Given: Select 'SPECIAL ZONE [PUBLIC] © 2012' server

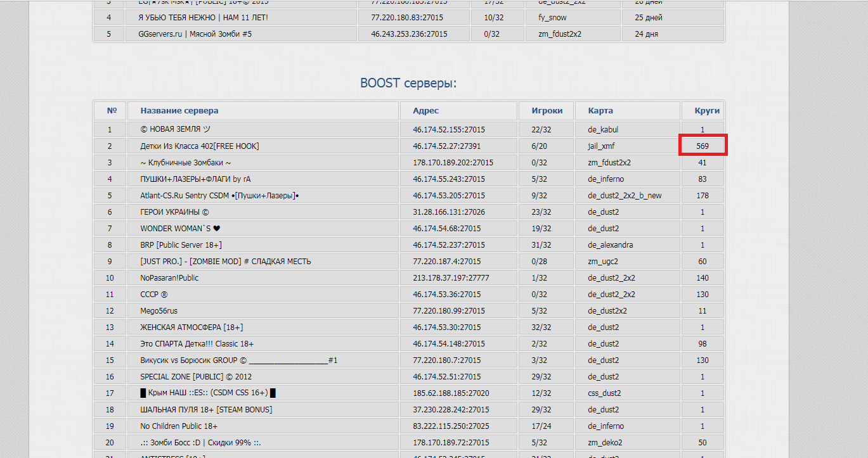Looking at the screenshot, I should 191,376.
